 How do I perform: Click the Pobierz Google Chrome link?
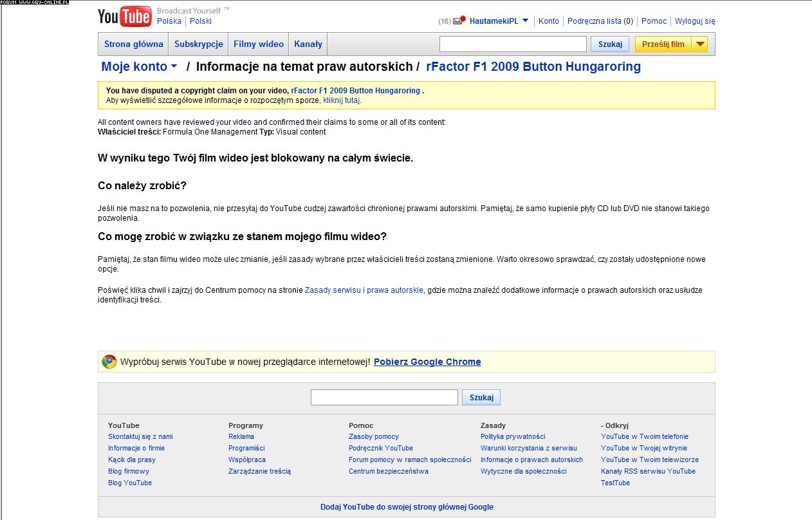427,362
